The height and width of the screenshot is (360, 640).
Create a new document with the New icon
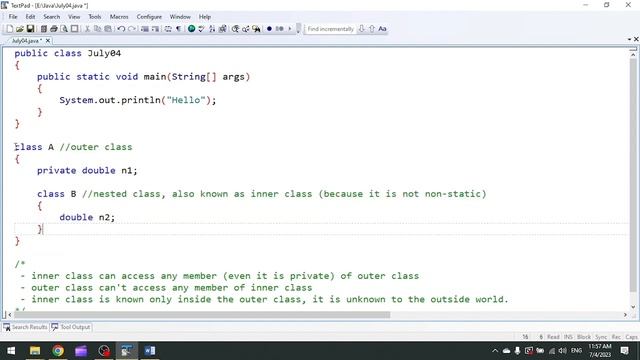click(x=9, y=29)
